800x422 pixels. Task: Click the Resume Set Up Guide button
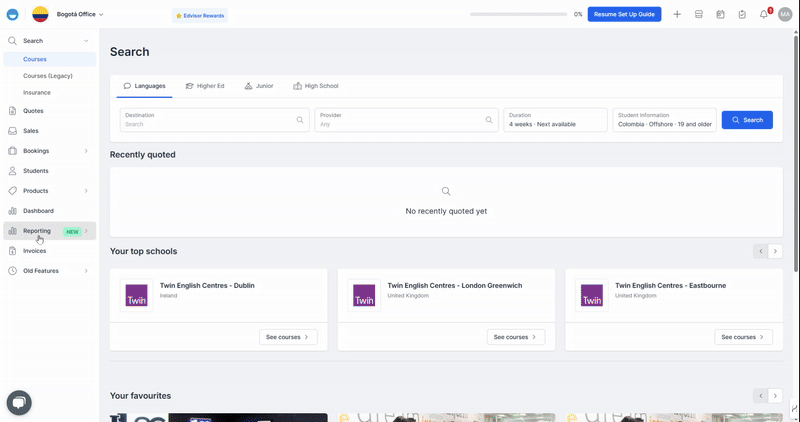point(624,14)
